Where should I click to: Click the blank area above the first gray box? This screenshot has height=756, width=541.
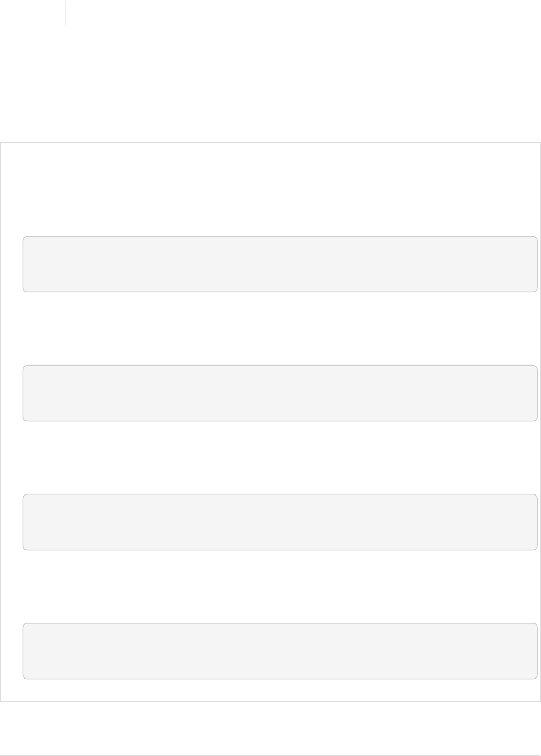tap(279, 190)
